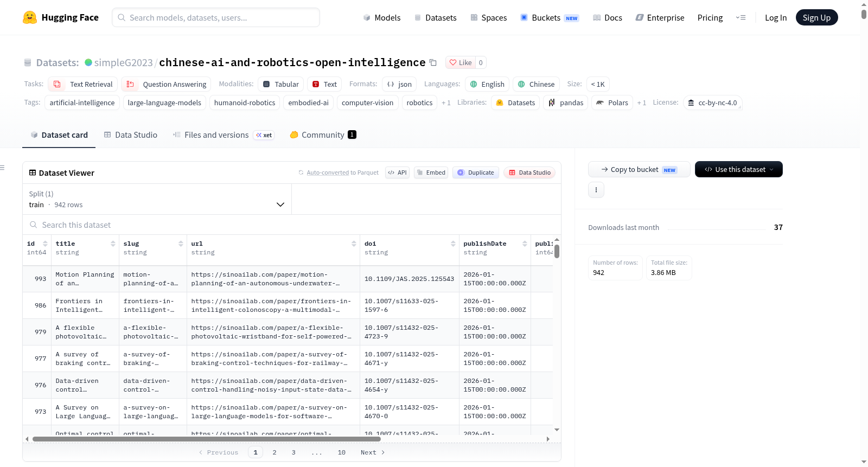Expand additional libraries +1 indicator
This screenshot has height=467, width=868.
click(642, 103)
